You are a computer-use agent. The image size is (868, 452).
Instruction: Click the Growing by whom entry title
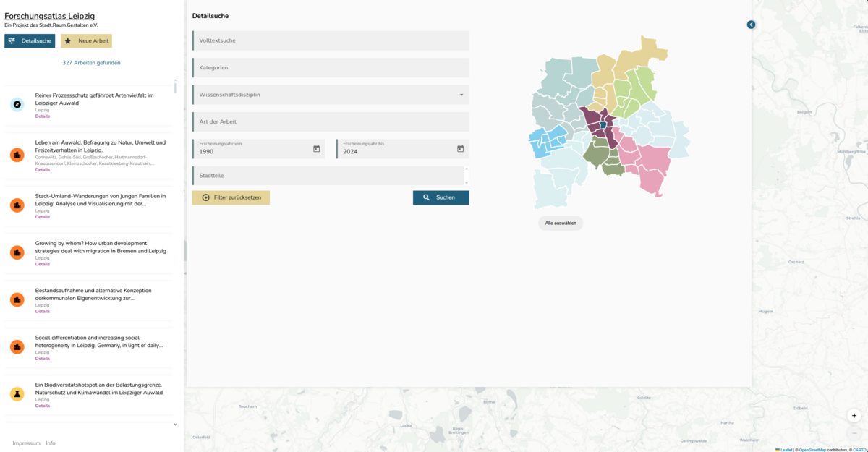[x=101, y=247]
